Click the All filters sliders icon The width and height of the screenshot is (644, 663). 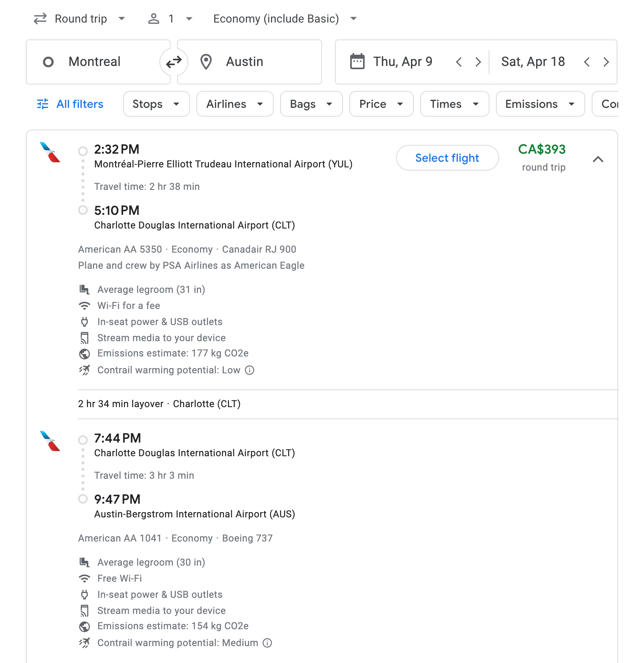42,104
